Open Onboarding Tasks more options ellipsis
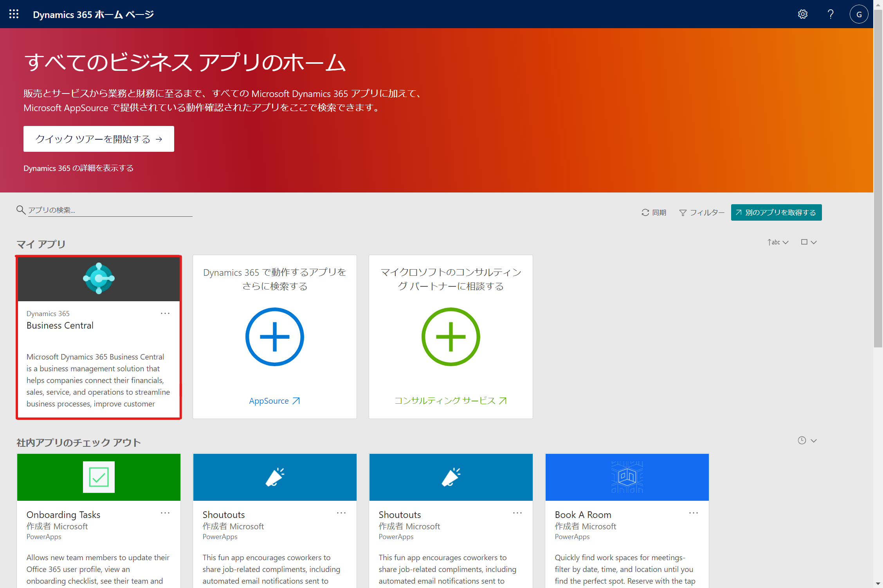The height and width of the screenshot is (588, 883). pyautogui.click(x=165, y=513)
